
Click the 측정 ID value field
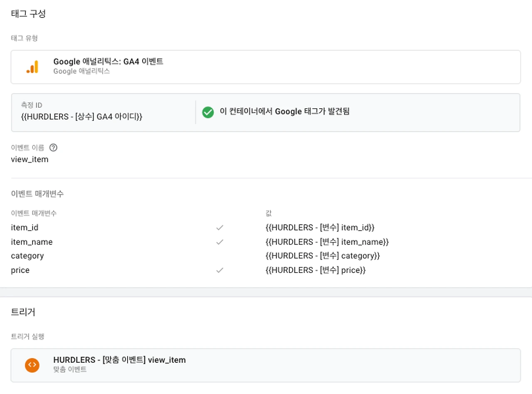click(x=81, y=117)
